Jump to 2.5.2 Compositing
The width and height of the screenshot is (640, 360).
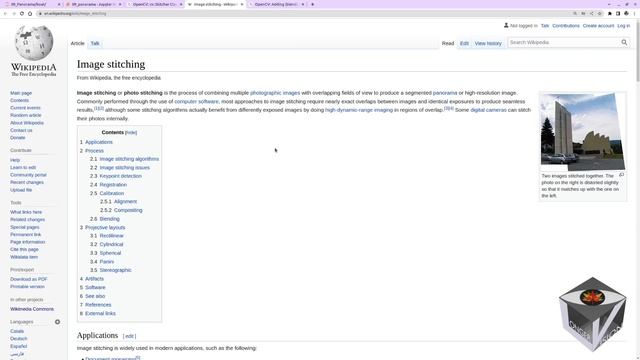click(x=121, y=210)
